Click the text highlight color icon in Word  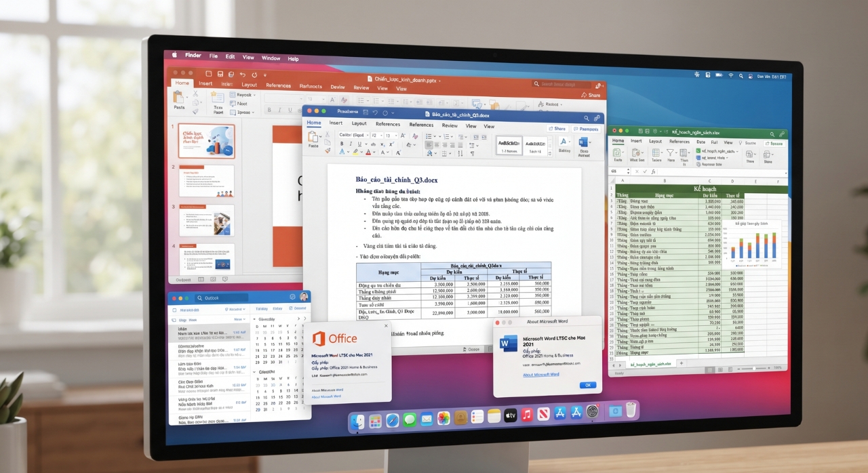pos(355,152)
